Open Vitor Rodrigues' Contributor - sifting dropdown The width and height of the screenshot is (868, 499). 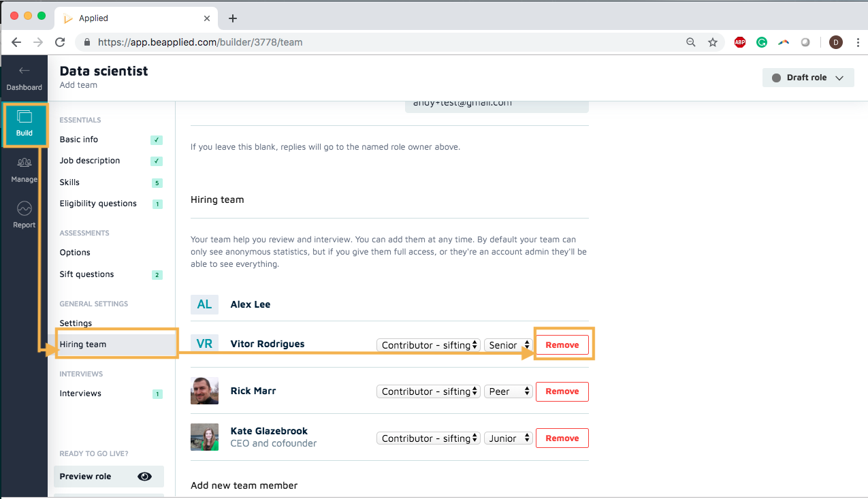click(x=428, y=345)
